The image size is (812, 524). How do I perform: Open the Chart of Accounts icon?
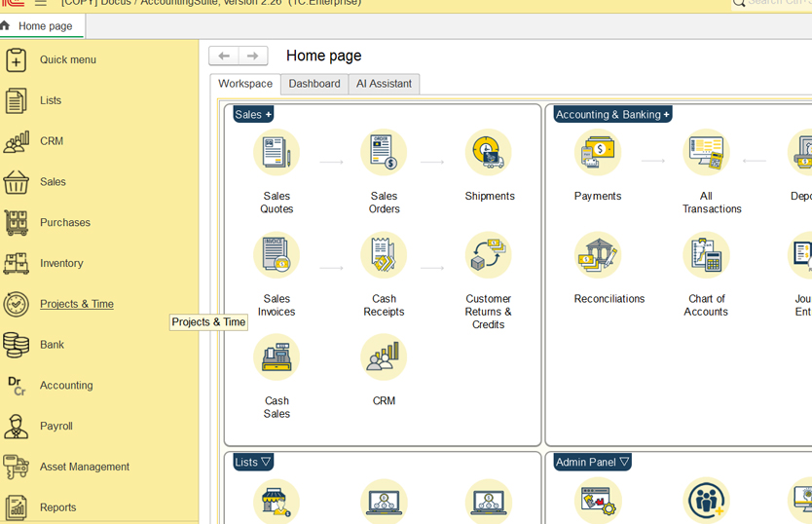coord(706,255)
